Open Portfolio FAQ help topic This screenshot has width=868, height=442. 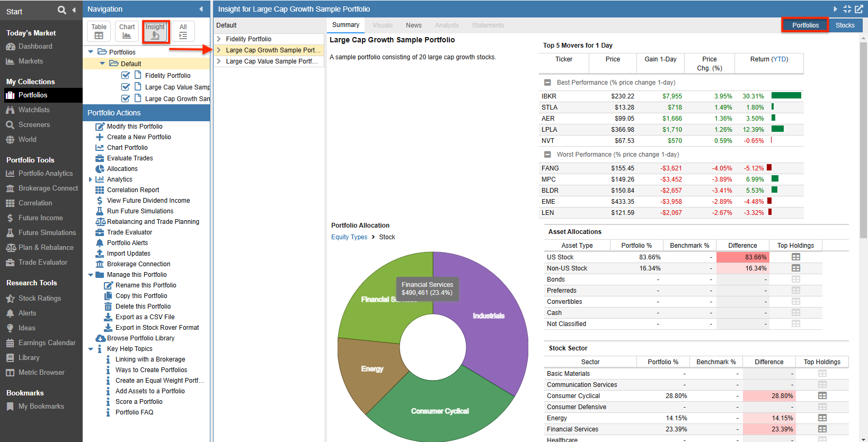(134, 412)
